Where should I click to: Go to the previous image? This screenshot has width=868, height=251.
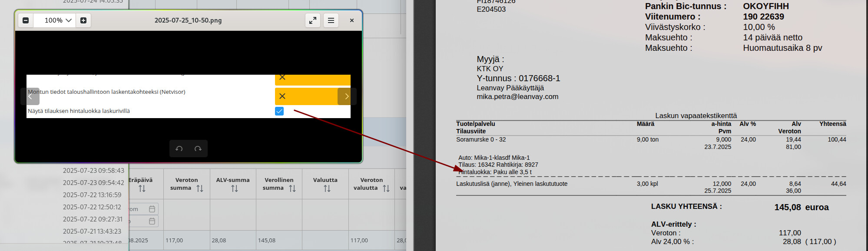[30, 96]
